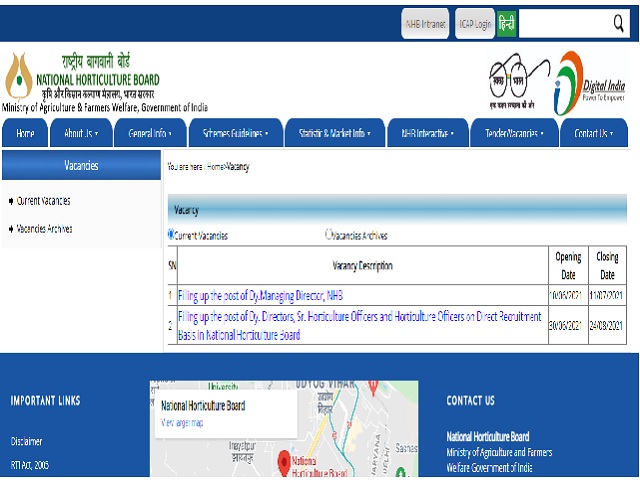Viewport: 640px width, 480px height.
Task: Open Dy. Managing Director vacancy link
Action: (x=260, y=295)
